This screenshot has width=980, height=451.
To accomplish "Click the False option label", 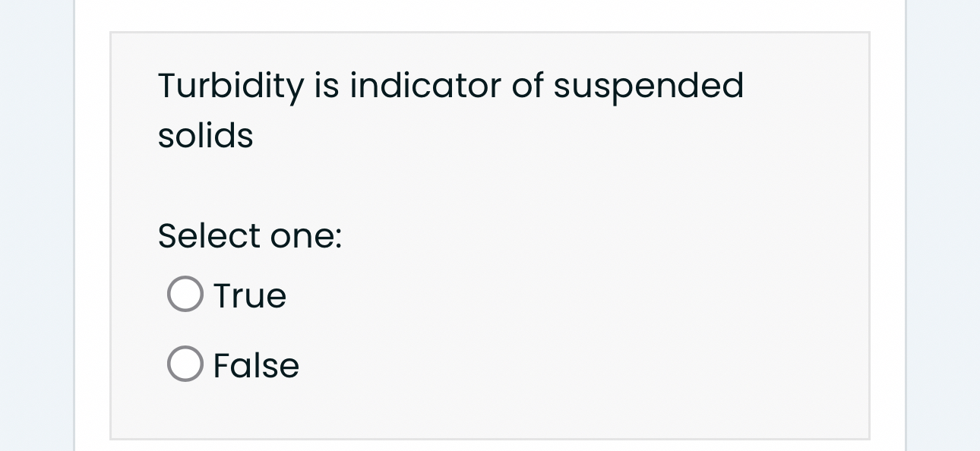I will click(x=255, y=365).
